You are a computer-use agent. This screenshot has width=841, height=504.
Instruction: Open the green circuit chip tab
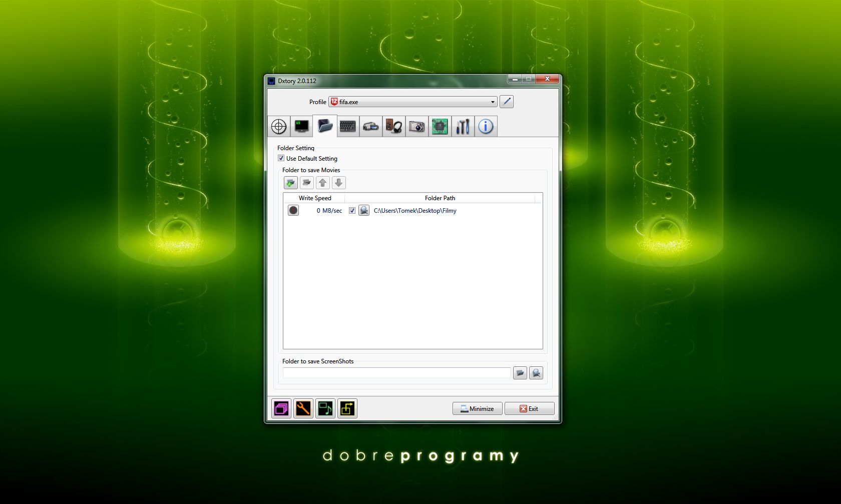tap(440, 126)
